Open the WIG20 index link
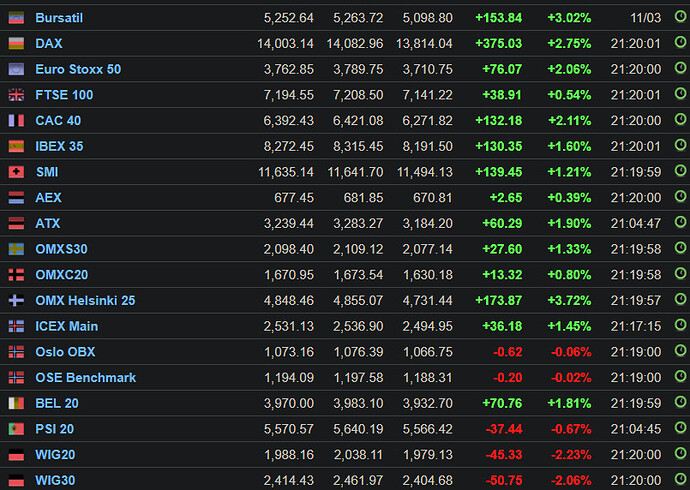Viewport: 690px width, 490px height. click(x=55, y=455)
